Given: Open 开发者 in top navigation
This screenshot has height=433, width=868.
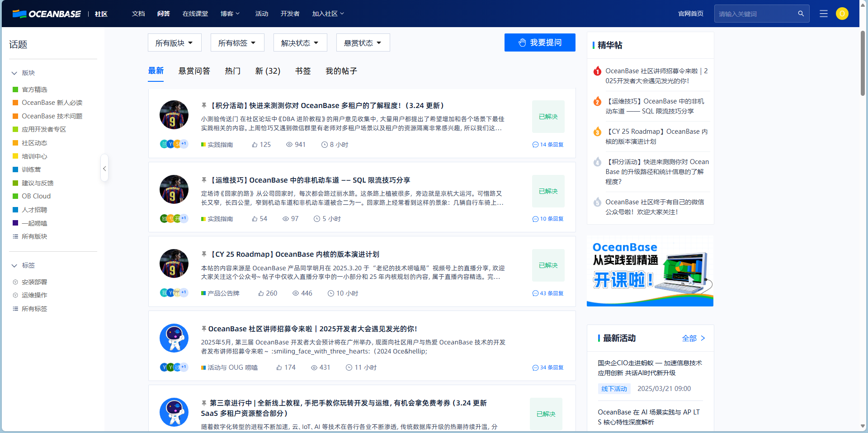Looking at the screenshot, I should [x=290, y=14].
